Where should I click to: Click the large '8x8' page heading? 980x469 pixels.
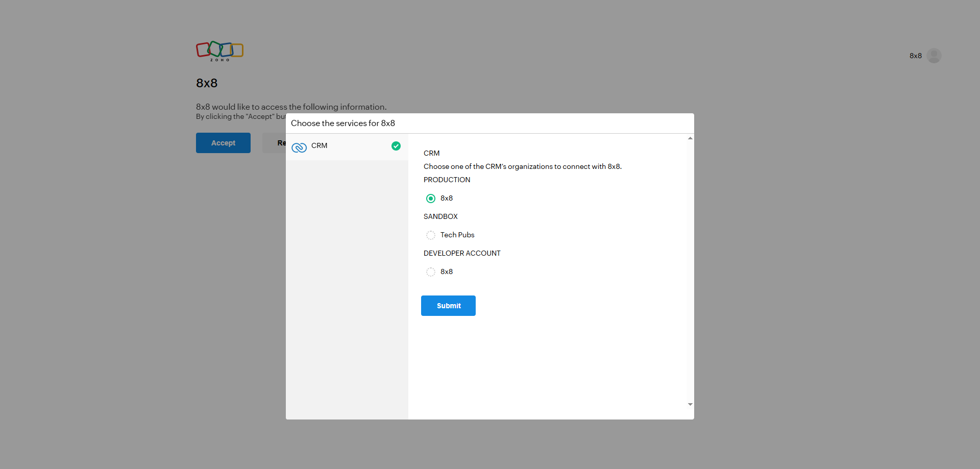pos(207,83)
